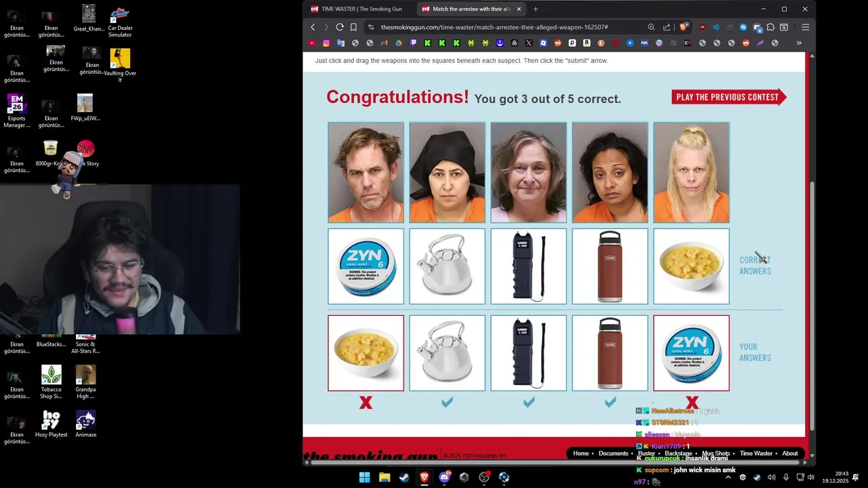Open a new browser tab

[x=536, y=9]
